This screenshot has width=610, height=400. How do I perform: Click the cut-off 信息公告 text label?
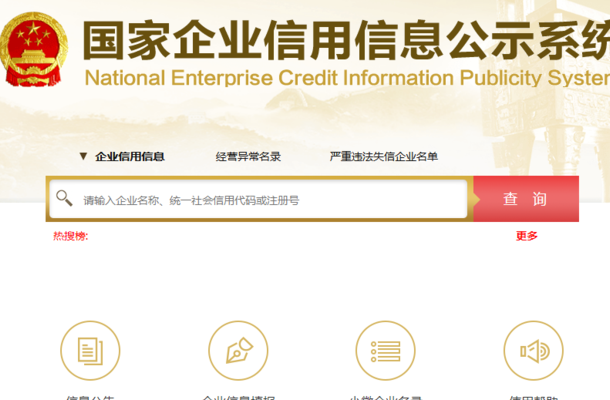(x=90, y=398)
